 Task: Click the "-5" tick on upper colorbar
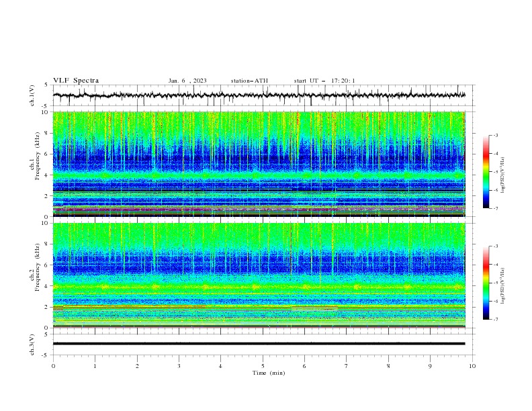click(495, 172)
